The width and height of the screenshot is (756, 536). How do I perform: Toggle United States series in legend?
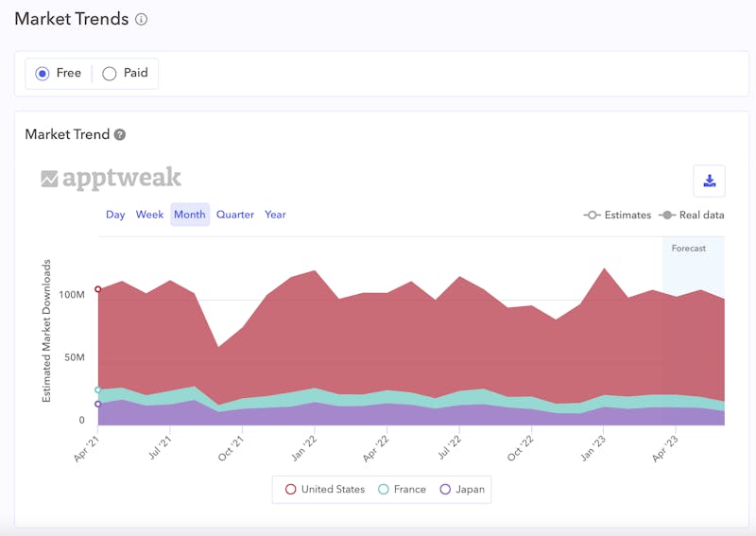(325, 490)
